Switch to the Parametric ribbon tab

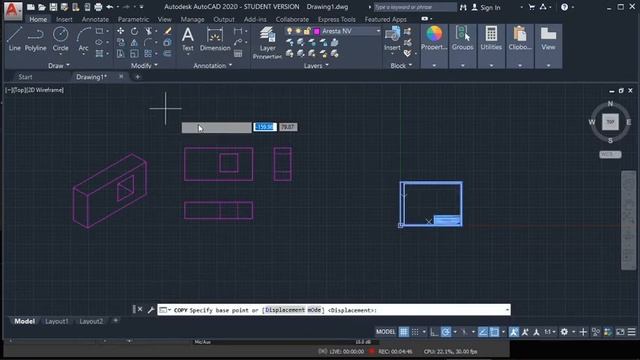[133, 19]
